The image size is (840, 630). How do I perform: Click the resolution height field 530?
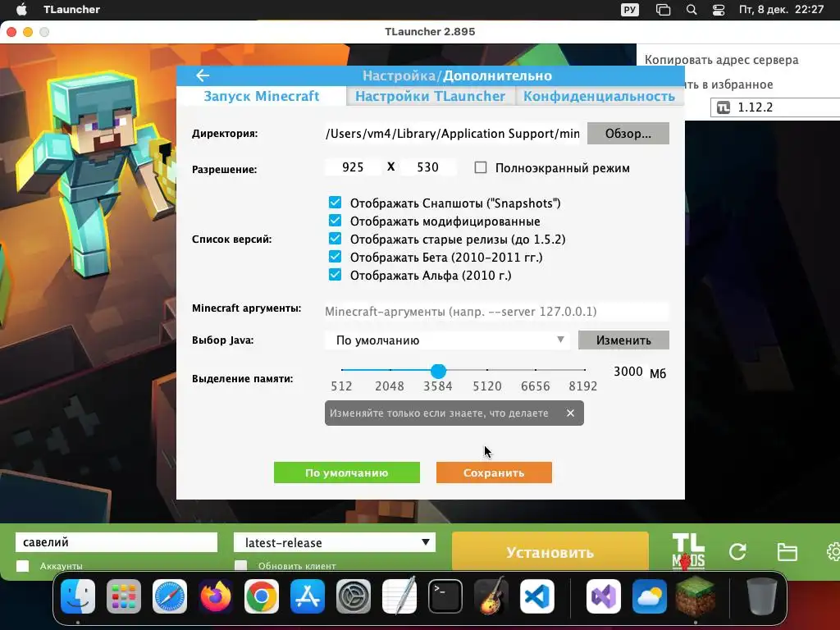click(428, 167)
